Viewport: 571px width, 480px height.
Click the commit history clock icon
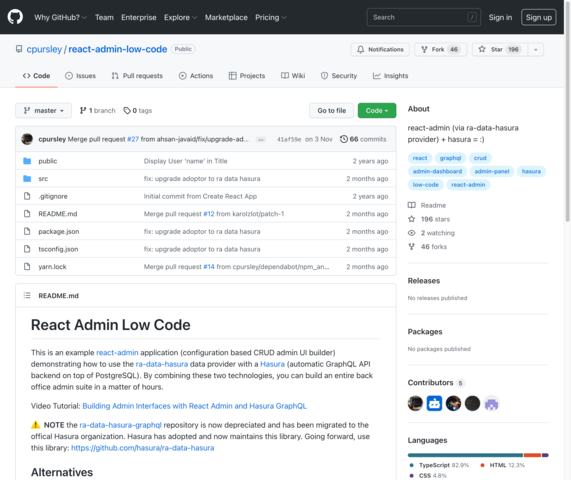point(343,139)
